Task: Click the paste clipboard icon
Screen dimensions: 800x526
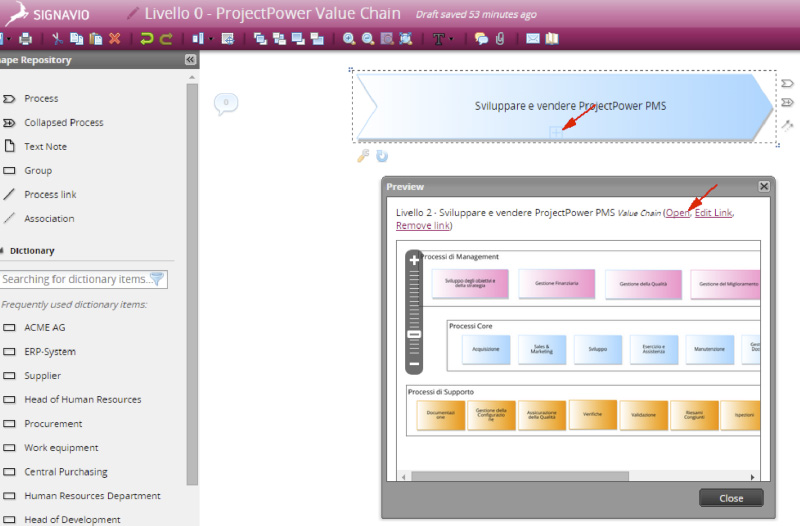Action: pyautogui.click(x=95, y=39)
